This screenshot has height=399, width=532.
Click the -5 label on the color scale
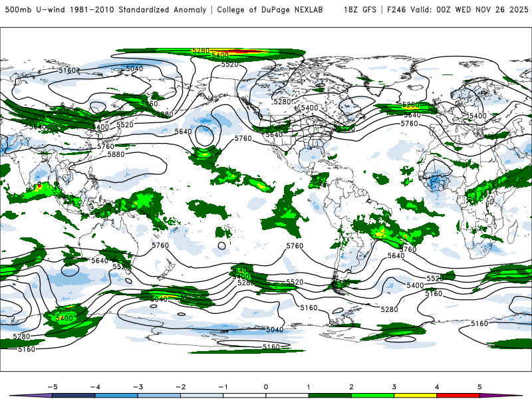click(53, 387)
